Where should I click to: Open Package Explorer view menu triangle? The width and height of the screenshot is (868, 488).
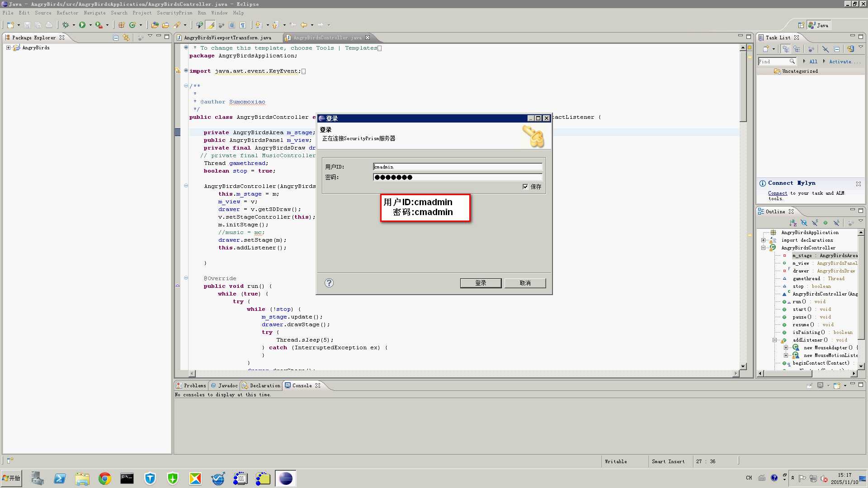coord(150,36)
